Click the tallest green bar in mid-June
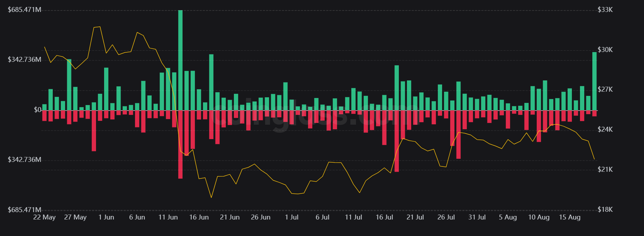644x236 pixels. (180, 60)
